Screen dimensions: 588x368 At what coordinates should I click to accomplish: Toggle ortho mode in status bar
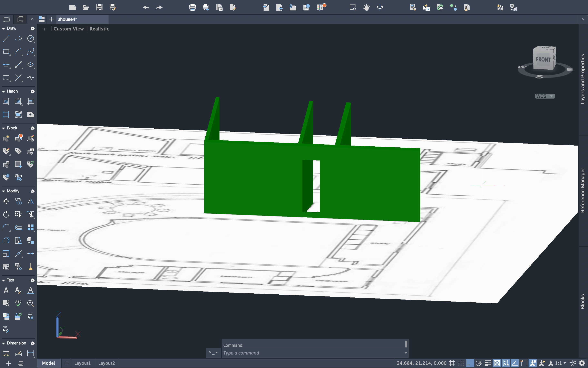coord(470,363)
